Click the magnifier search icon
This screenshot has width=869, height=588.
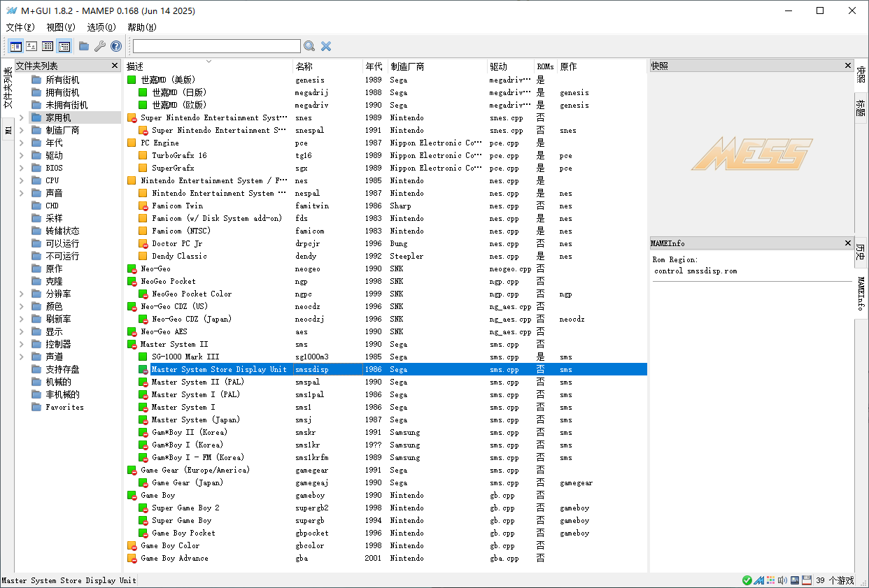pyautogui.click(x=309, y=46)
